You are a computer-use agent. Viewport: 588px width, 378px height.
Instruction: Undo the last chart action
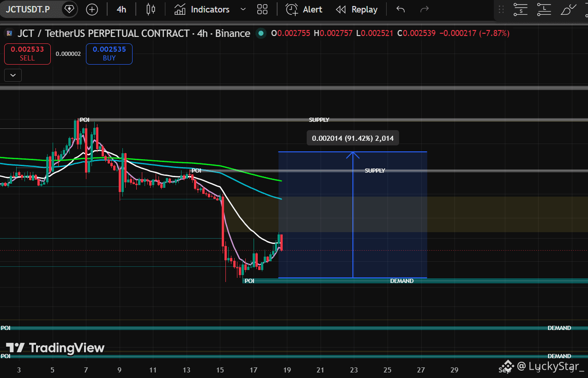pos(400,9)
